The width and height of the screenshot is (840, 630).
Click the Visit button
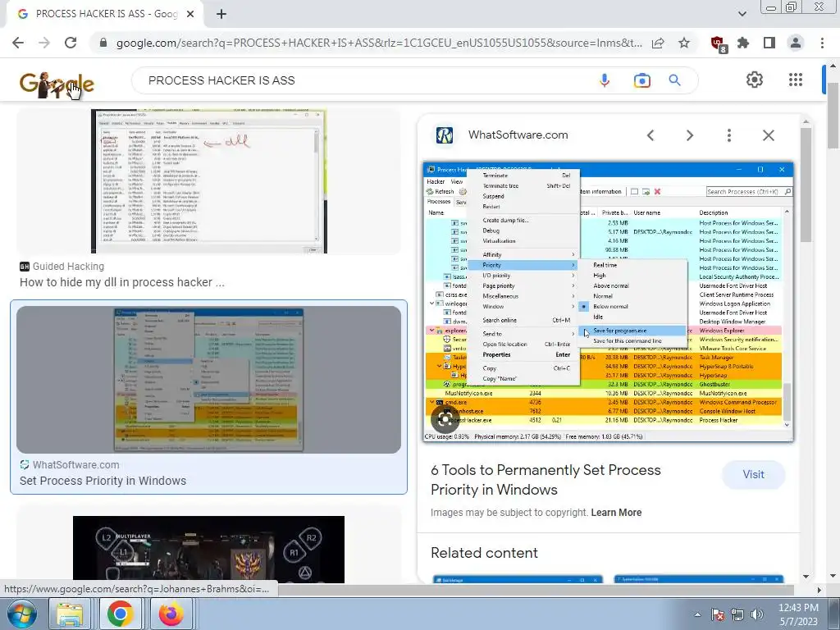(x=753, y=475)
